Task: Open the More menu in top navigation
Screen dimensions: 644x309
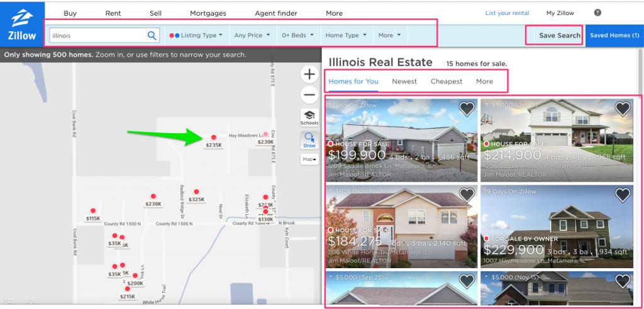Action: (335, 13)
